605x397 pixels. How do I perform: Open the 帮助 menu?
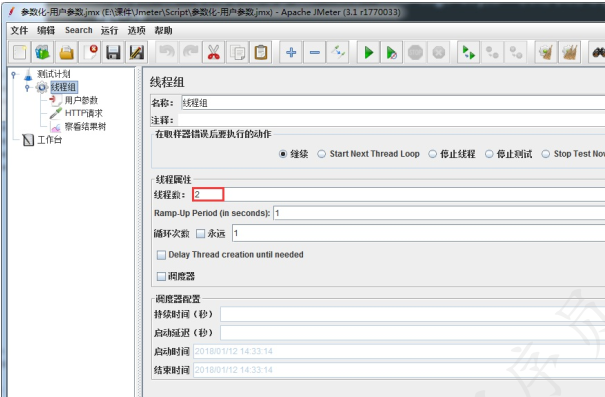click(163, 30)
